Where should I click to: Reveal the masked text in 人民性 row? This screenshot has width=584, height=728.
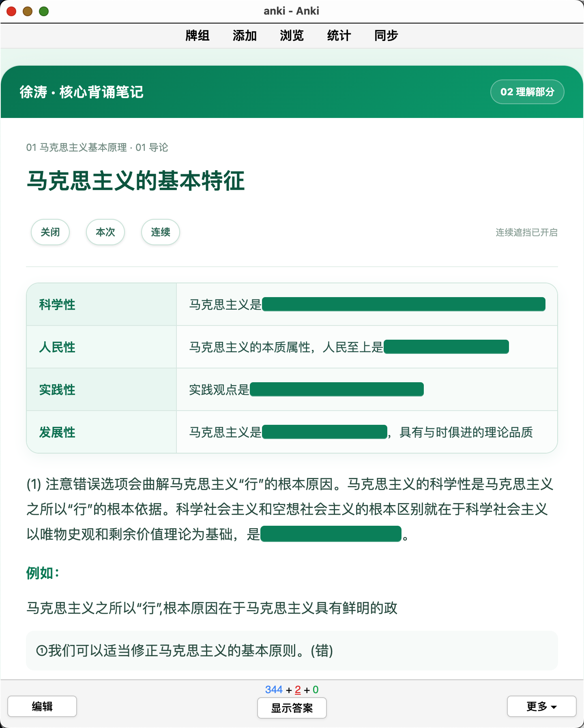click(446, 347)
